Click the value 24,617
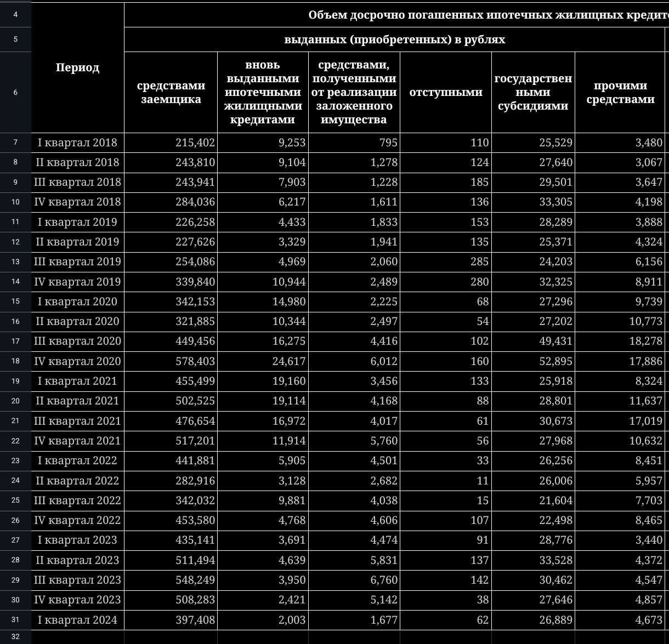Viewport: 669px width, 644px height. click(x=263, y=361)
